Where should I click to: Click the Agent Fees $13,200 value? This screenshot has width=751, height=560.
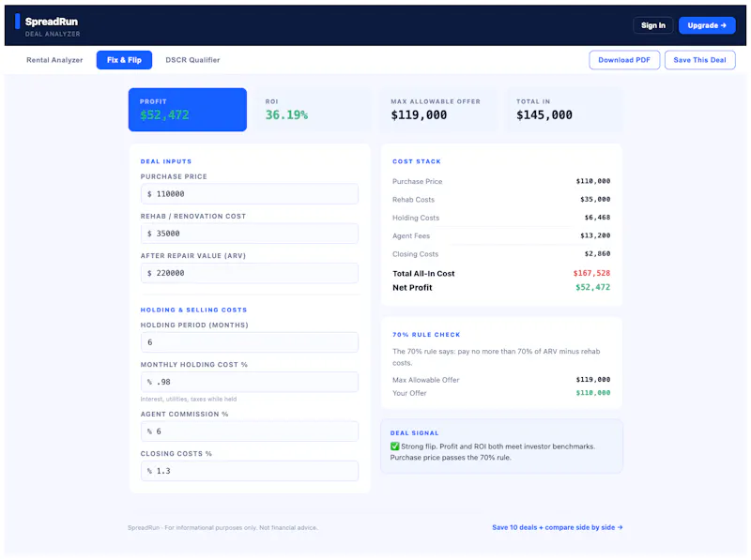(x=595, y=235)
